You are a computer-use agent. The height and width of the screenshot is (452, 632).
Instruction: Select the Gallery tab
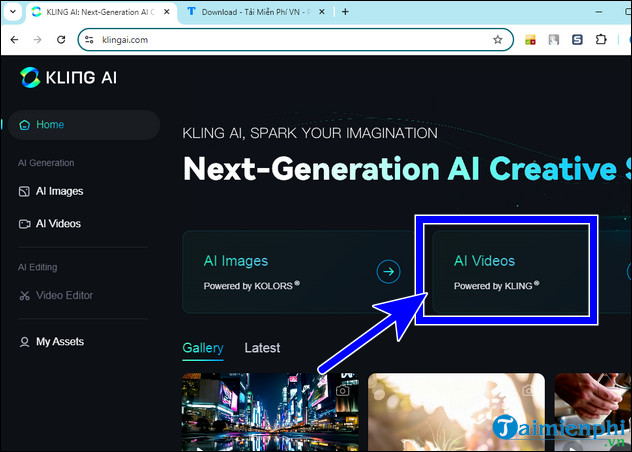click(203, 348)
